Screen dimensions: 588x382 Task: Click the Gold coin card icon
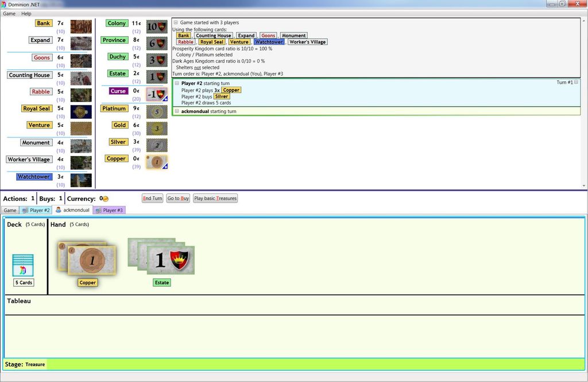click(x=157, y=128)
